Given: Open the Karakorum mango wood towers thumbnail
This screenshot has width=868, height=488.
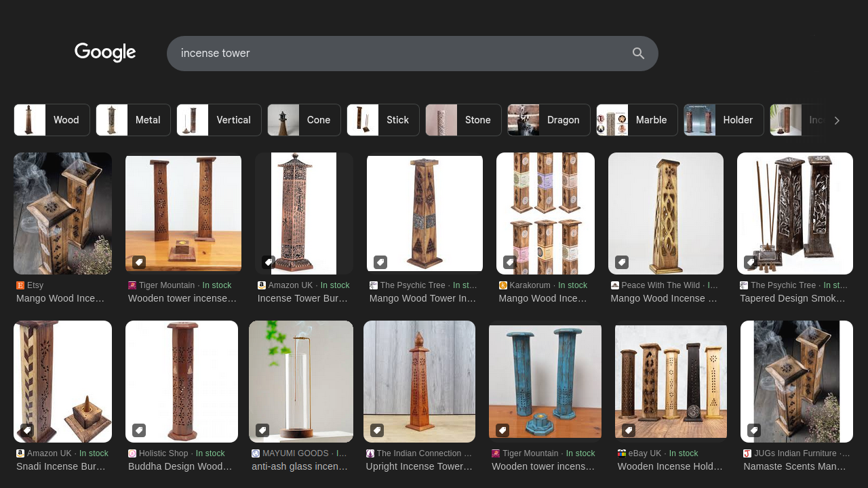Looking at the screenshot, I should [545, 213].
